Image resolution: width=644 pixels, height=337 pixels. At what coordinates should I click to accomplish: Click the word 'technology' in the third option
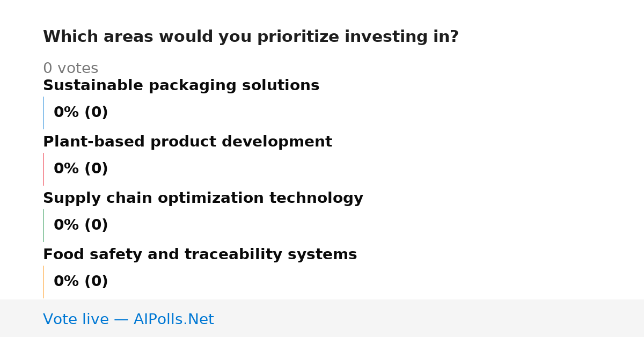[316, 199]
